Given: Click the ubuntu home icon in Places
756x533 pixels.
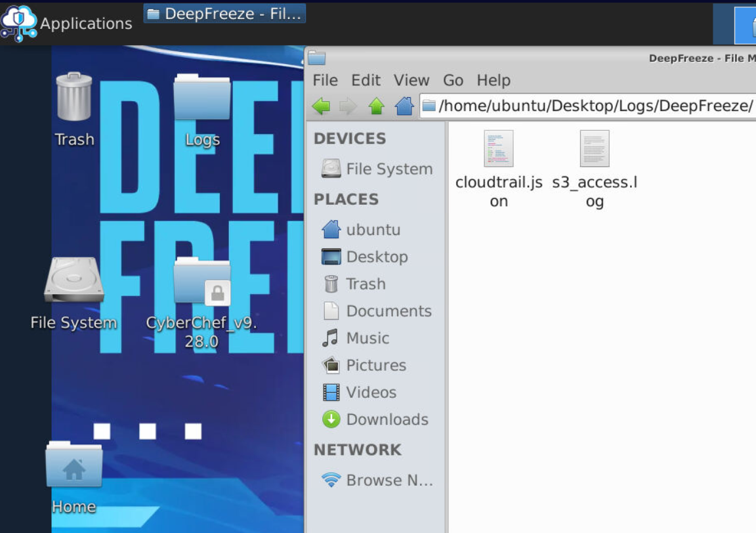Looking at the screenshot, I should click(331, 230).
